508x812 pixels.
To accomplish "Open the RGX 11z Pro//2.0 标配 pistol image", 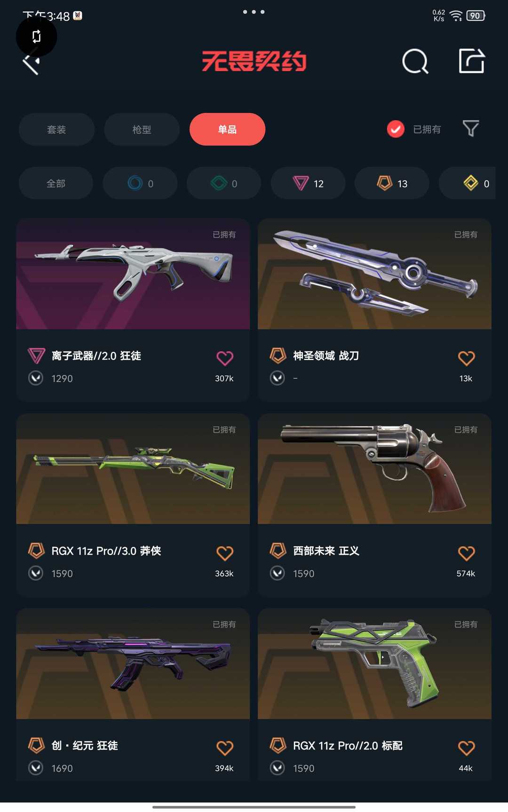I will (x=374, y=664).
